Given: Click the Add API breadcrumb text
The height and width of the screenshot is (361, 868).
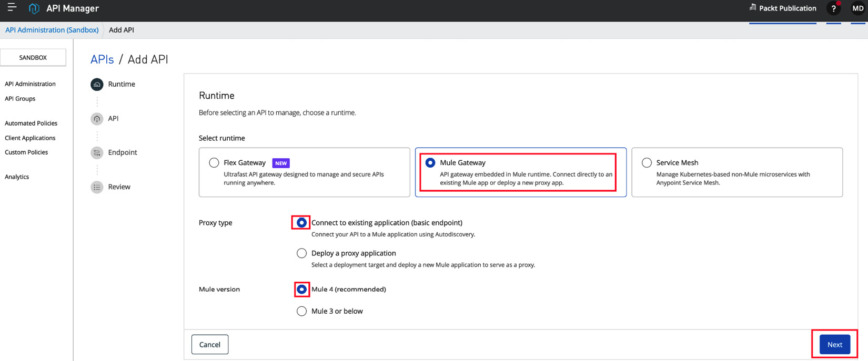Looking at the screenshot, I should pyautogui.click(x=122, y=30).
